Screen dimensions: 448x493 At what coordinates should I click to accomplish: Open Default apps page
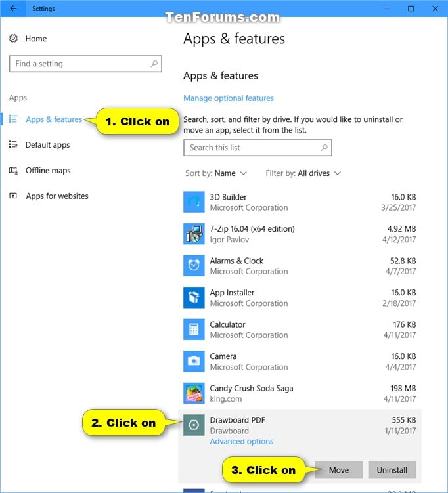(47, 145)
